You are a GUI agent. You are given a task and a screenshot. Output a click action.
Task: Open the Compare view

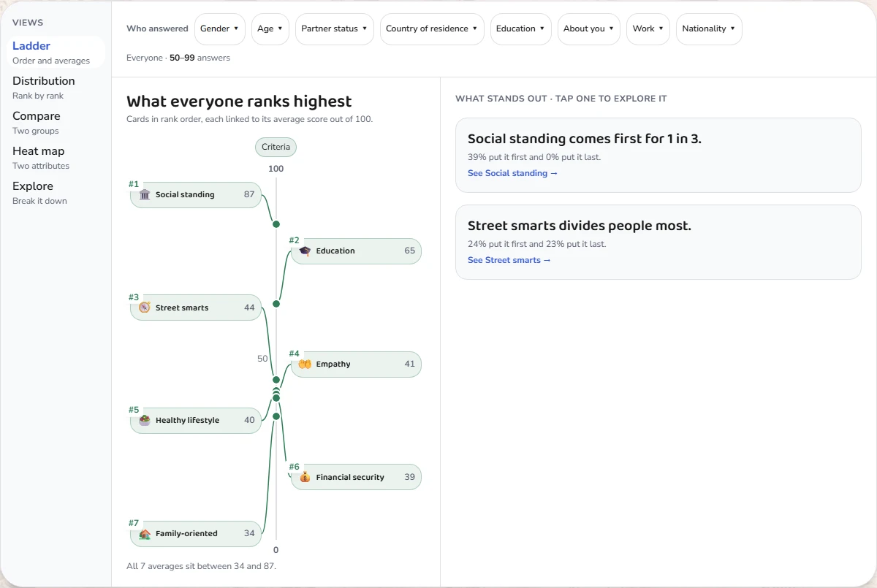[x=56, y=123]
